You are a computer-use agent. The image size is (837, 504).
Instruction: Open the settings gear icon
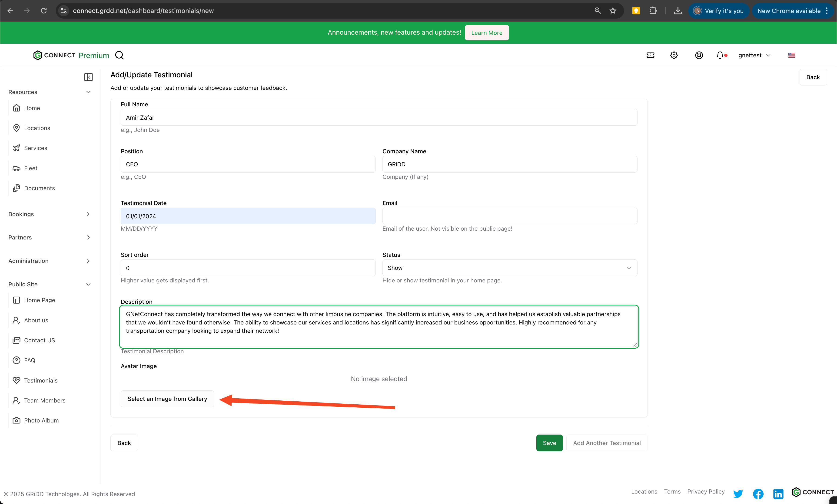coord(674,55)
